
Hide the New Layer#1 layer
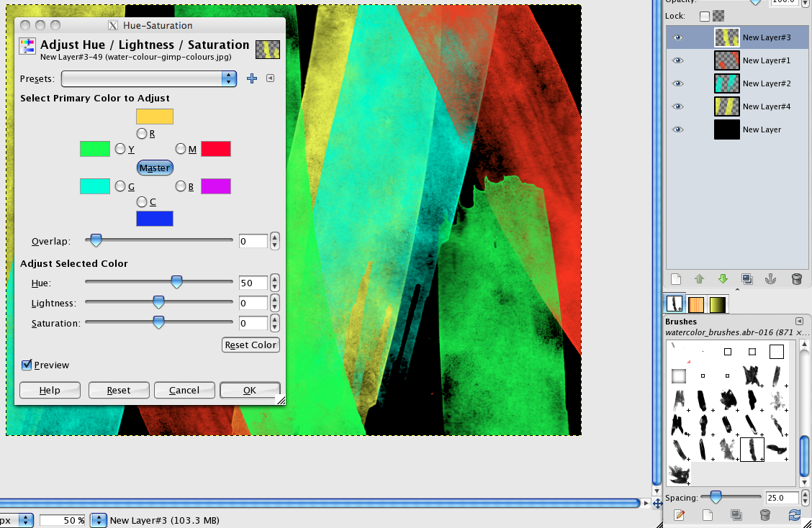point(678,60)
